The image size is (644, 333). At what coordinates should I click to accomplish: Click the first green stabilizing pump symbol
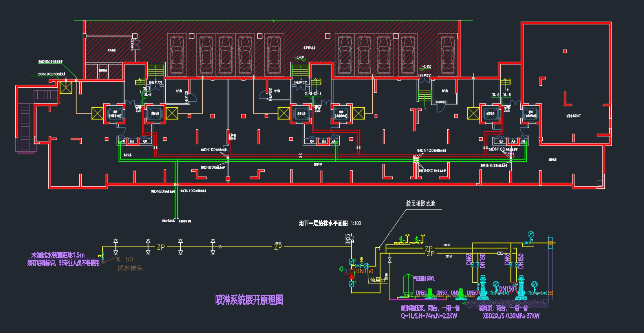(x=430, y=293)
